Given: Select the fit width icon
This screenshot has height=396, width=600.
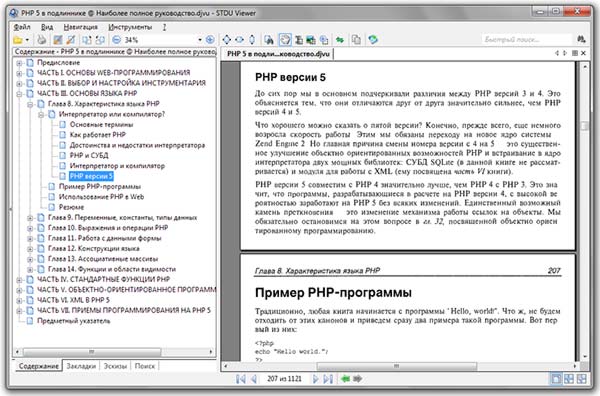Looking at the screenshot, I should click(x=240, y=39).
